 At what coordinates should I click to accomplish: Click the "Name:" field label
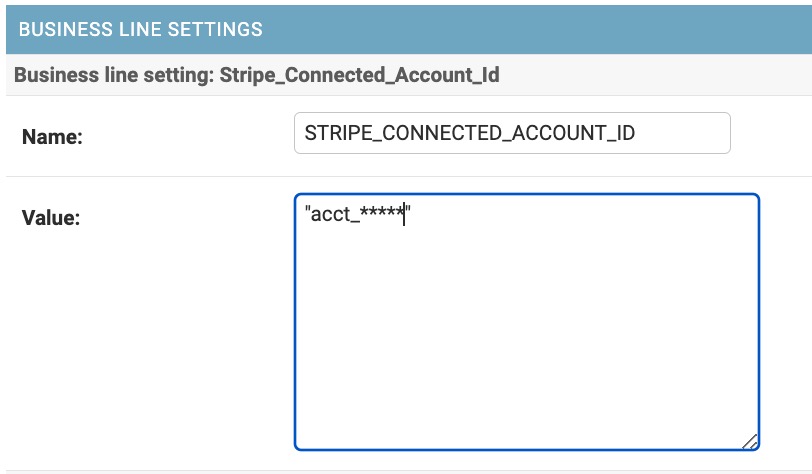click(52, 138)
